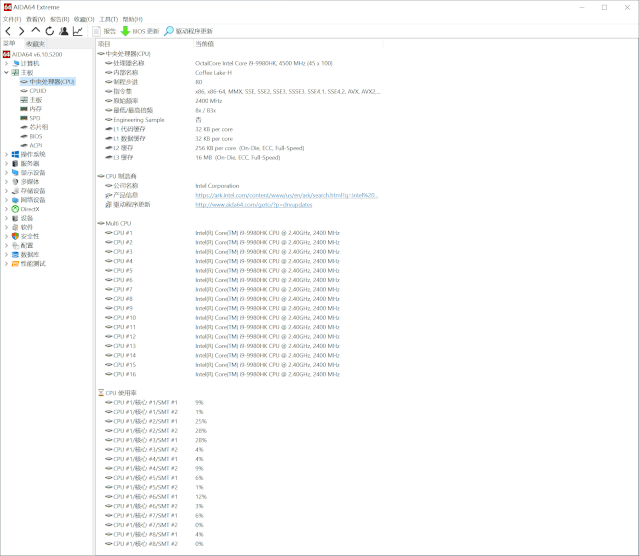Click the 设备 devices icon in the tree
The width and height of the screenshot is (639, 556).
[x=15, y=218]
